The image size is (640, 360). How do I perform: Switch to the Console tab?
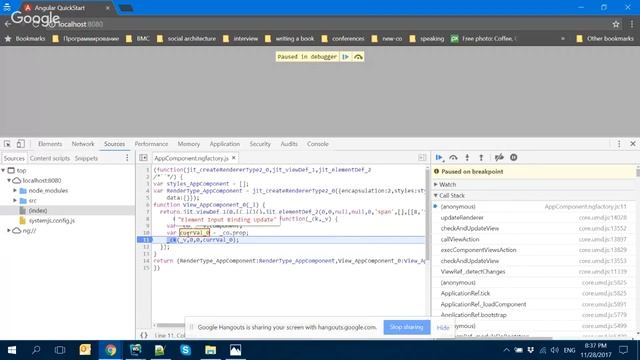[318, 144]
